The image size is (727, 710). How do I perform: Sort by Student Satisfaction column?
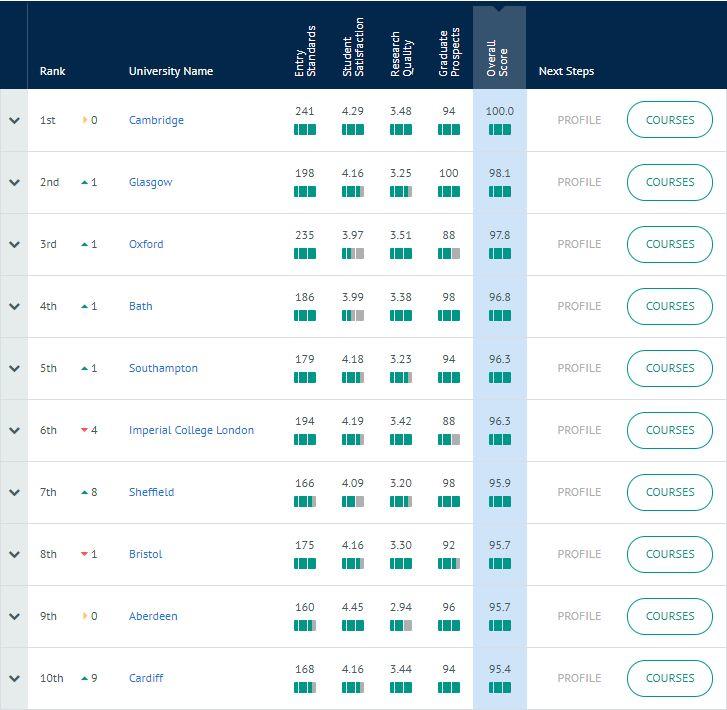pyautogui.click(x=353, y=48)
